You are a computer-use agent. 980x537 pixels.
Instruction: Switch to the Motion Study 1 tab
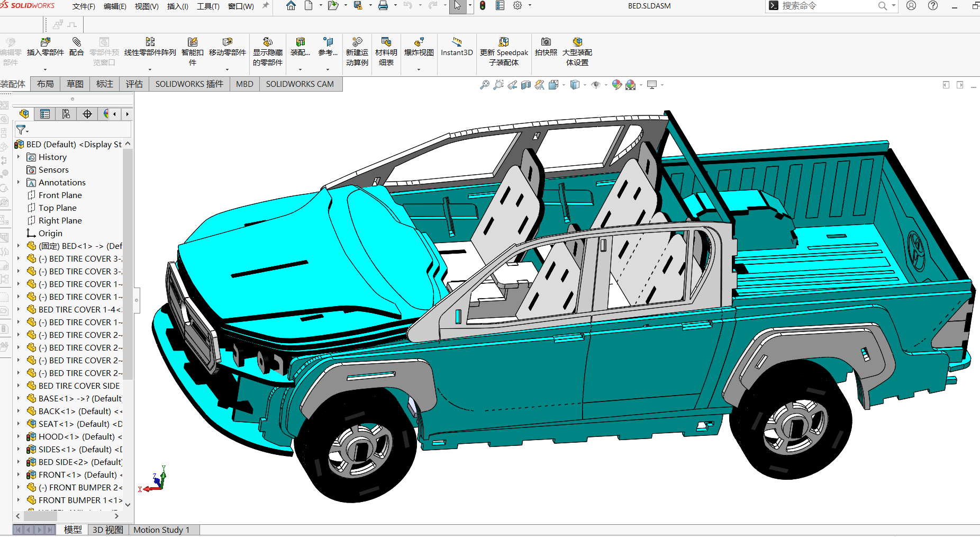point(161,530)
